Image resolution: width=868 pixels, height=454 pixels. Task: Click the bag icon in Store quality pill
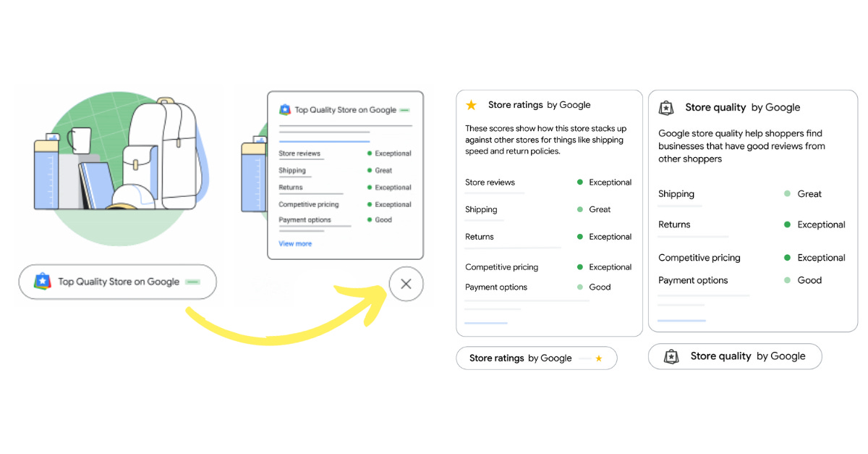point(671,356)
